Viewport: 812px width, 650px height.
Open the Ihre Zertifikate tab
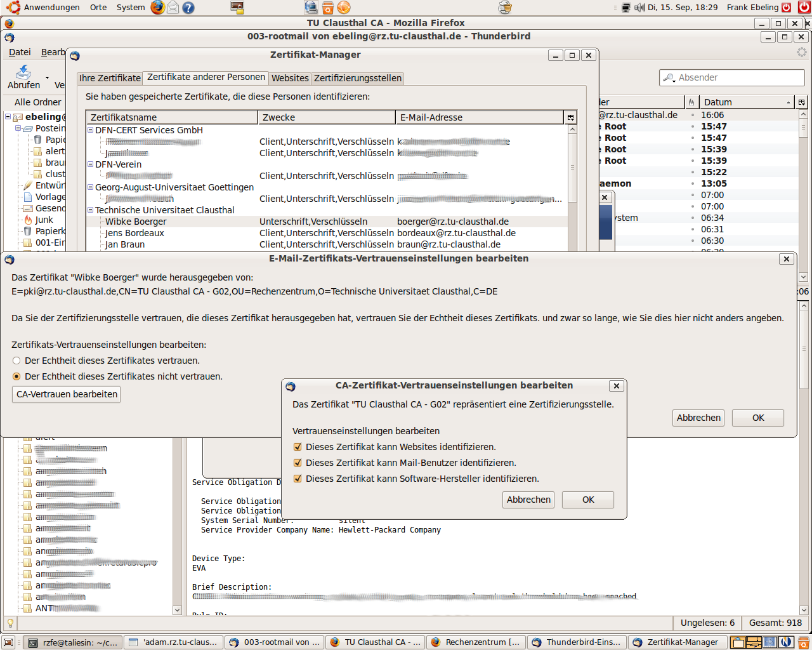pyautogui.click(x=110, y=78)
